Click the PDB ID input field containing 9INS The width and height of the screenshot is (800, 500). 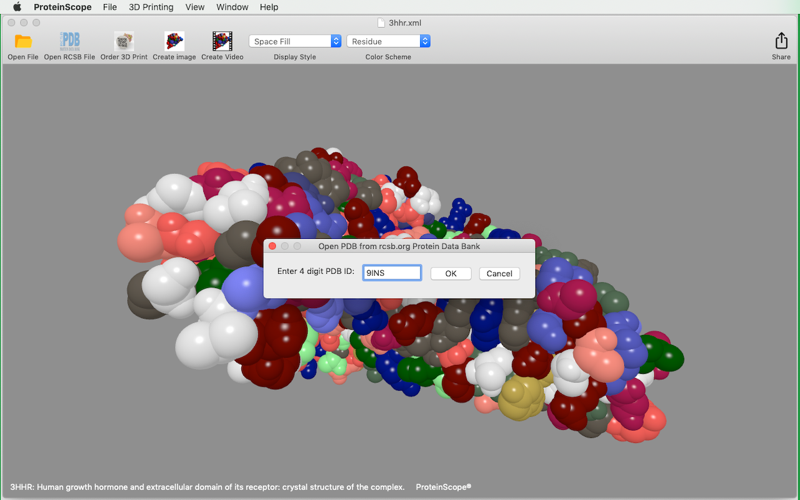click(x=392, y=273)
